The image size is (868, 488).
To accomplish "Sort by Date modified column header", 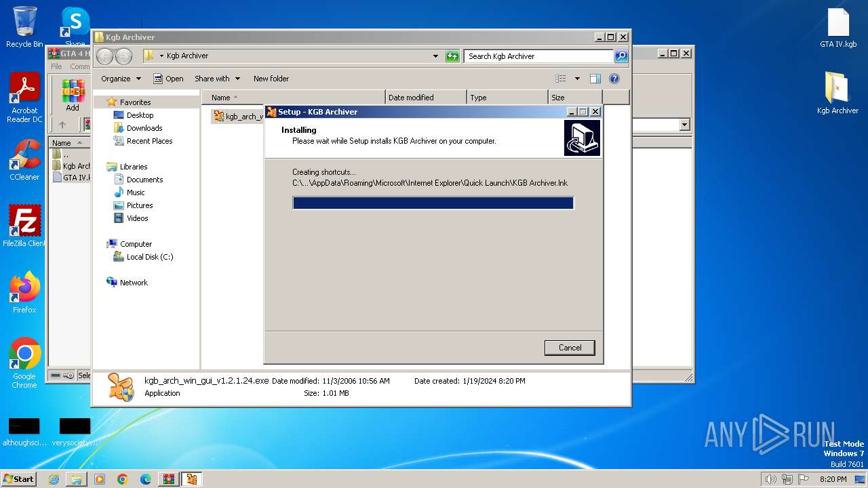I will [x=426, y=98].
